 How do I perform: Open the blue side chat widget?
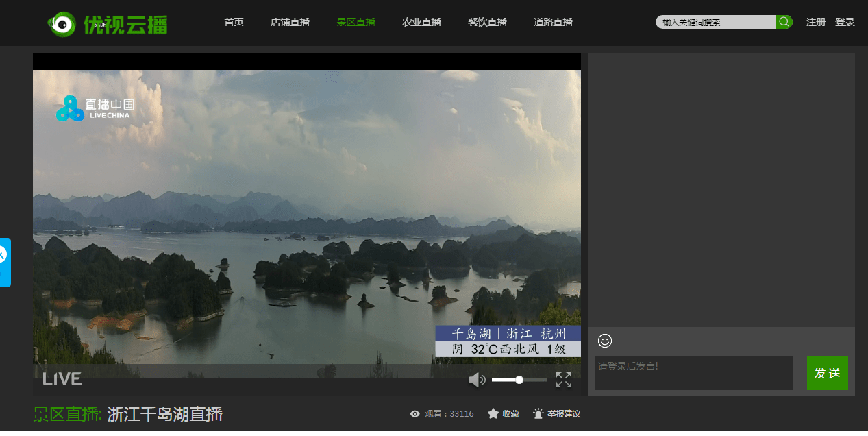pyautogui.click(x=5, y=262)
